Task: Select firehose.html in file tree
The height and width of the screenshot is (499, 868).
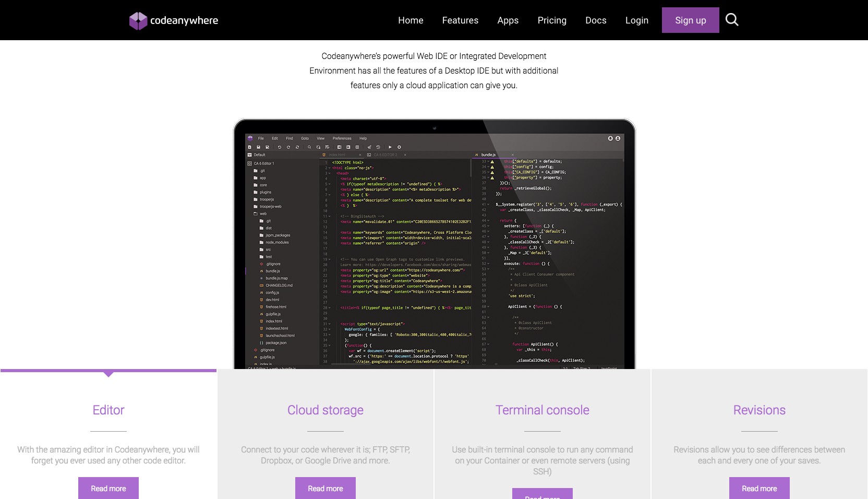Action: click(x=276, y=307)
